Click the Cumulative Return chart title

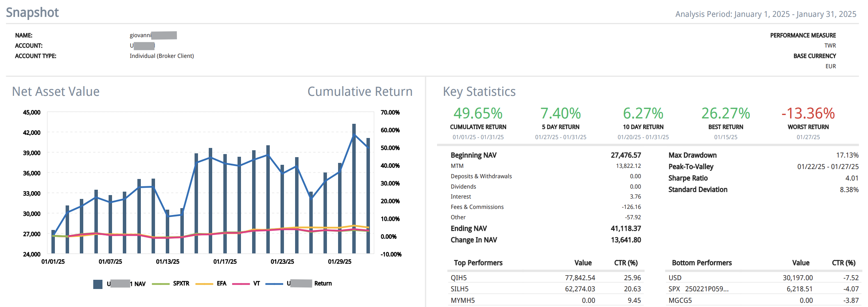coord(360,92)
